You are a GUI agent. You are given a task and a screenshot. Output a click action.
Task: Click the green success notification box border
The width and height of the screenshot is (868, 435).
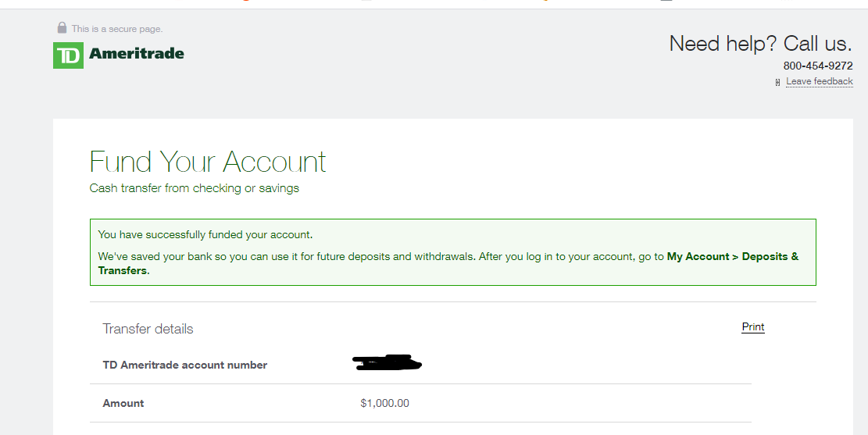[x=453, y=219]
